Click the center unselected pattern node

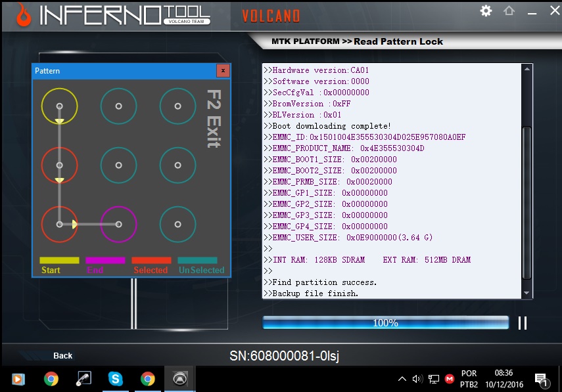[x=118, y=165]
